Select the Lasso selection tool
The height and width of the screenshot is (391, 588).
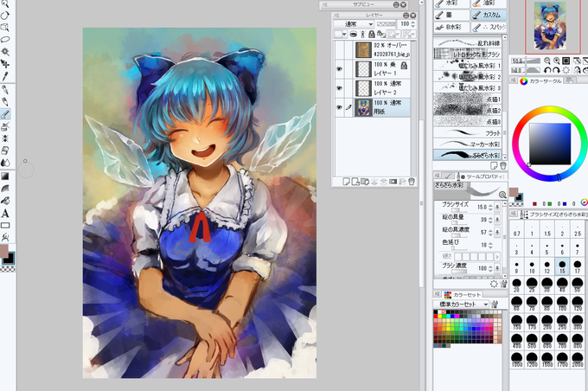(5, 40)
